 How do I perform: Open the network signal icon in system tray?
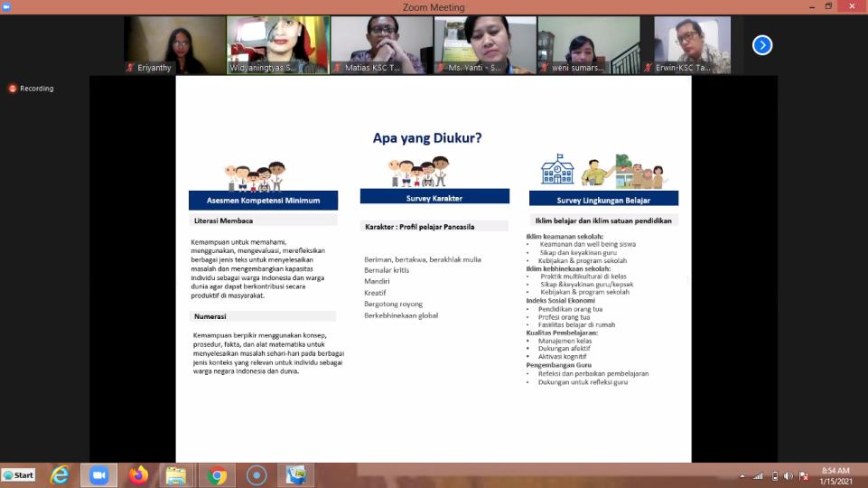758,476
